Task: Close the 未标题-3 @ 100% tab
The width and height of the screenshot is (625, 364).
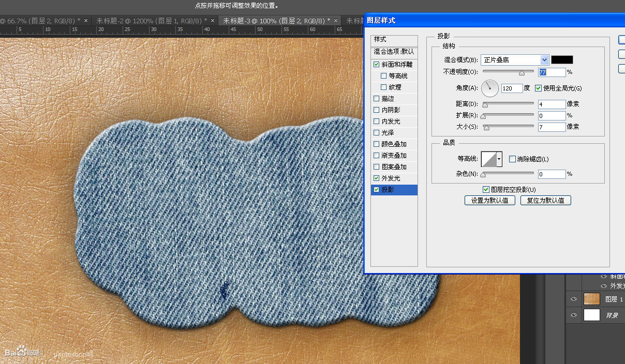Action: (336, 21)
